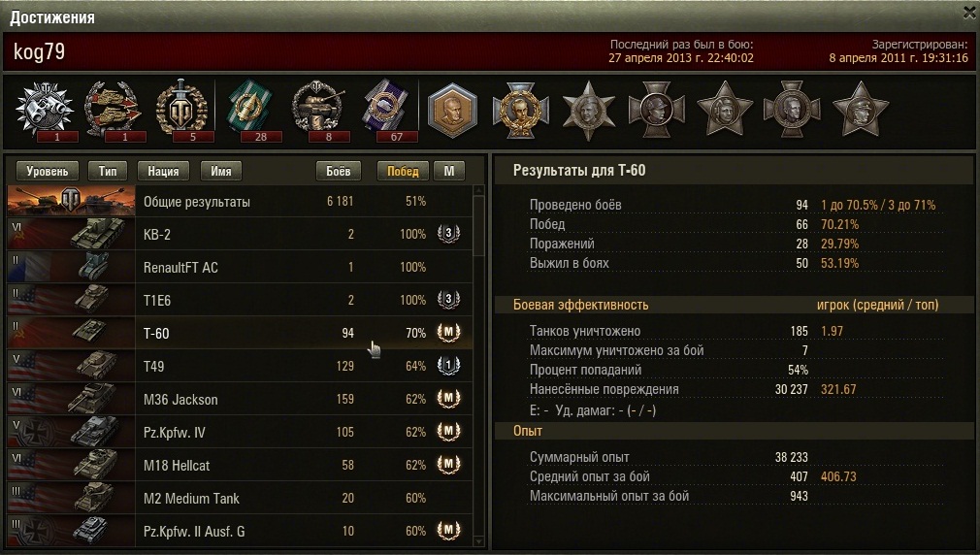Toggle the Побед sort button
980x555 pixels.
pyautogui.click(x=403, y=171)
